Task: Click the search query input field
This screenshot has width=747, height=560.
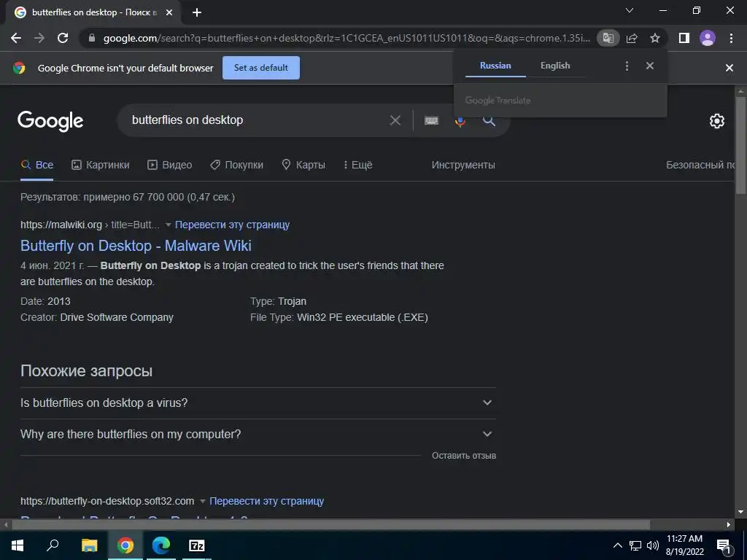Action: coord(258,120)
